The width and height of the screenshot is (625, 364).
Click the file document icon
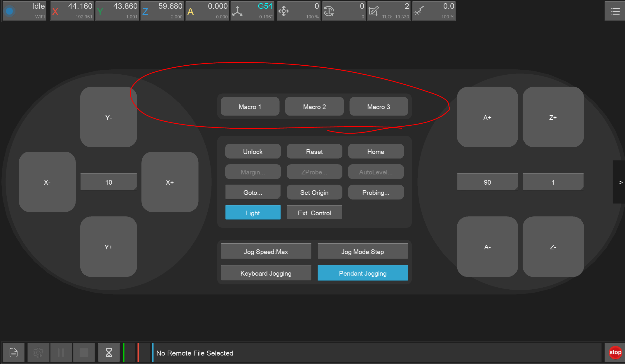click(13, 353)
